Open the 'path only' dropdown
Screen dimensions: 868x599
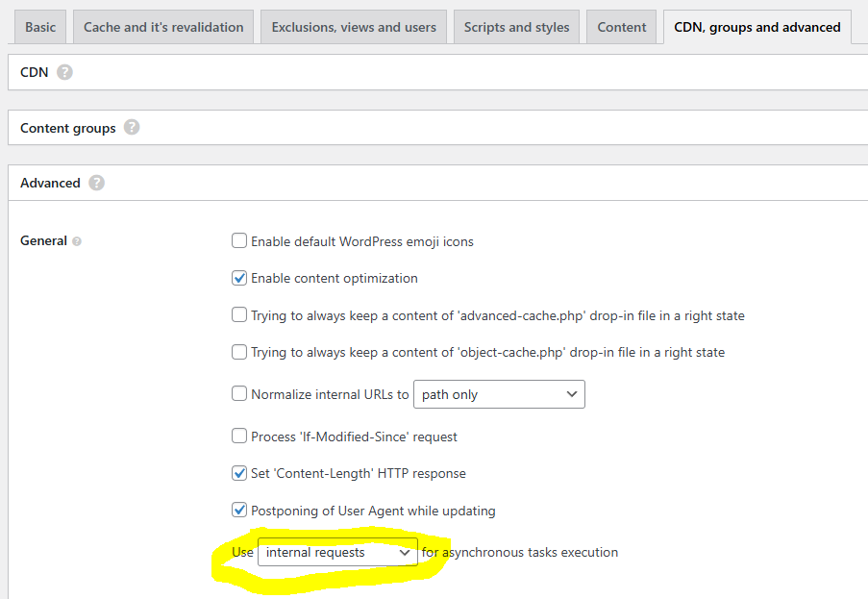pos(499,394)
